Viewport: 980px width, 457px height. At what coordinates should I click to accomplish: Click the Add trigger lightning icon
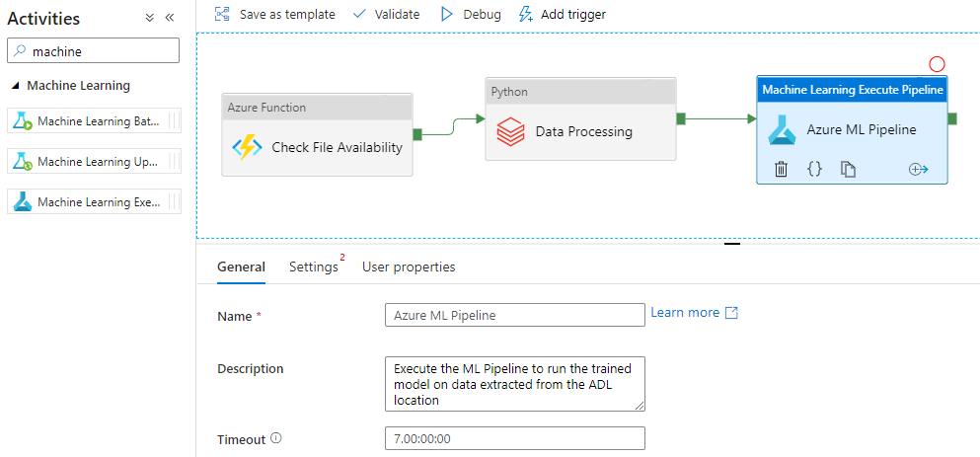click(526, 14)
